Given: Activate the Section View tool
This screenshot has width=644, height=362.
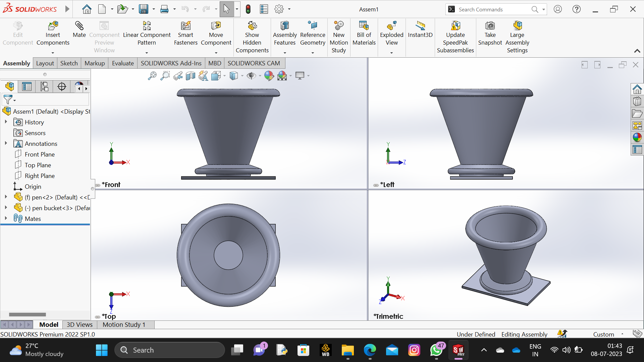Looking at the screenshot, I should (x=190, y=76).
